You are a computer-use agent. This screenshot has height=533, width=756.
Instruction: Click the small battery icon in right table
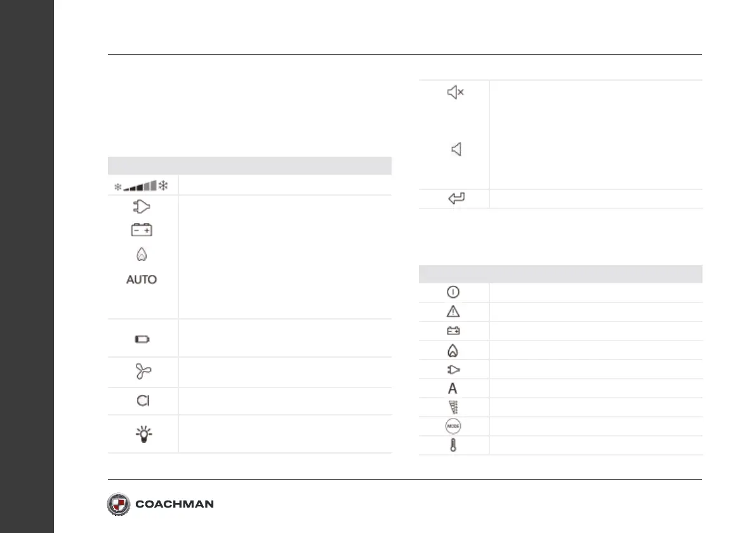click(x=453, y=331)
